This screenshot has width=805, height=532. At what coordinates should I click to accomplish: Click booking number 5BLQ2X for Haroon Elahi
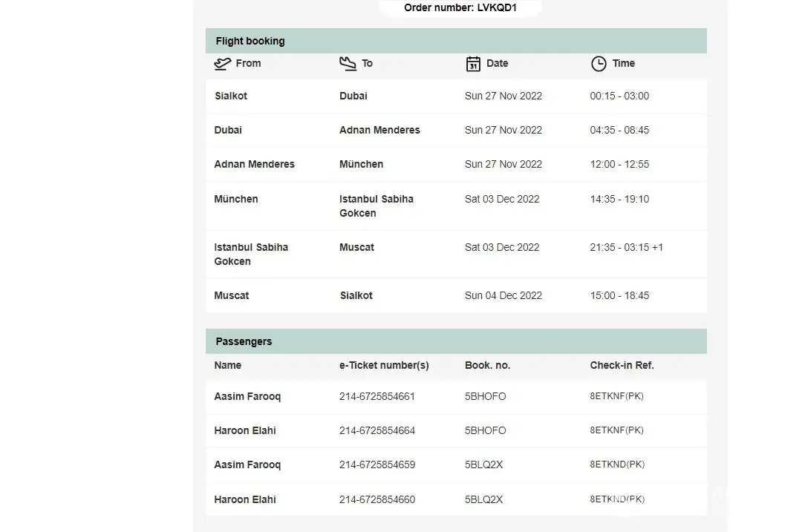(x=483, y=499)
